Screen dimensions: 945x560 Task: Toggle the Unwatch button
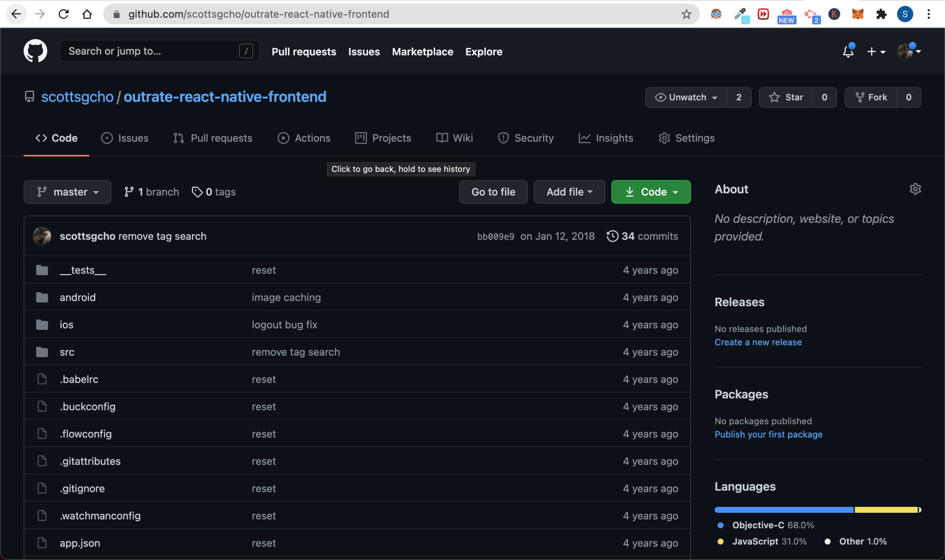[x=686, y=97]
